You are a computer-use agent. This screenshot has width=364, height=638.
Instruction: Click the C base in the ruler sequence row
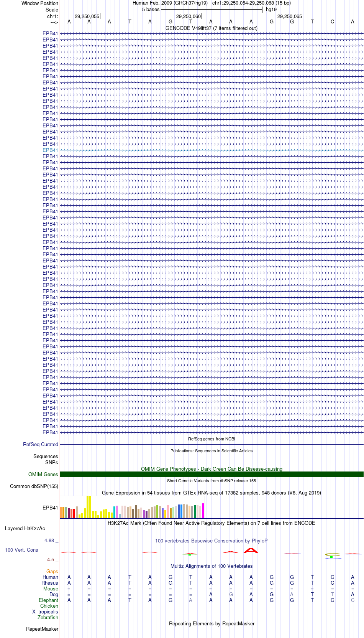pyautogui.click(x=332, y=21)
